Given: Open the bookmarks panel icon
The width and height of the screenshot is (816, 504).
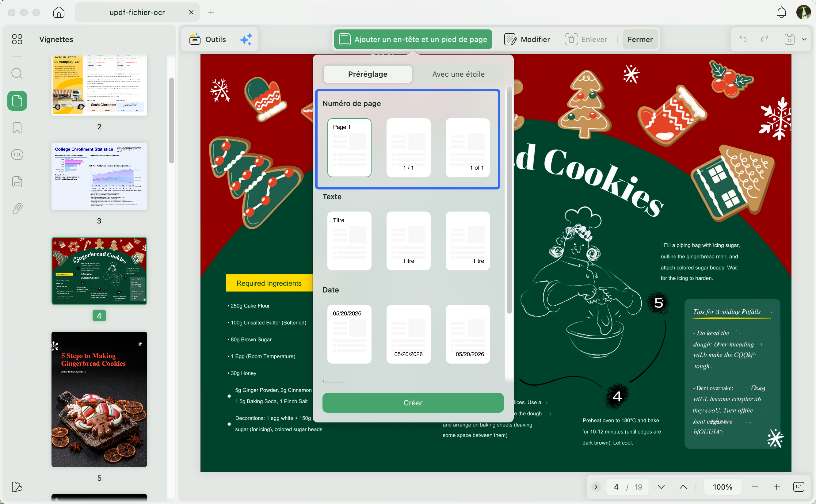Looking at the screenshot, I should [x=17, y=128].
